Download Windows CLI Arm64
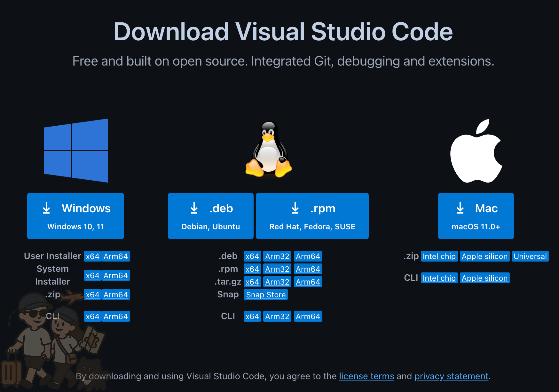 pyautogui.click(x=116, y=316)
